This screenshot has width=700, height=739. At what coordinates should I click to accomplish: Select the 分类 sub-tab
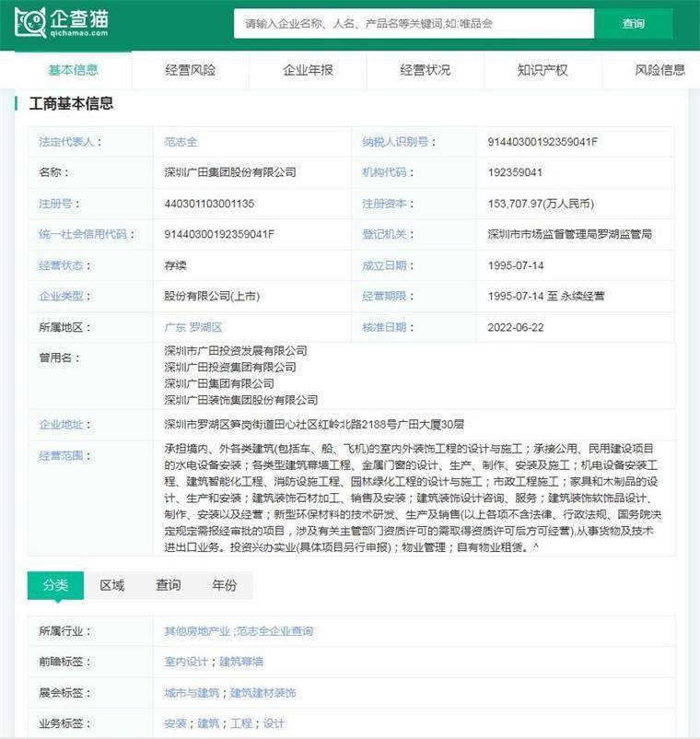click(x=55, y=585)
